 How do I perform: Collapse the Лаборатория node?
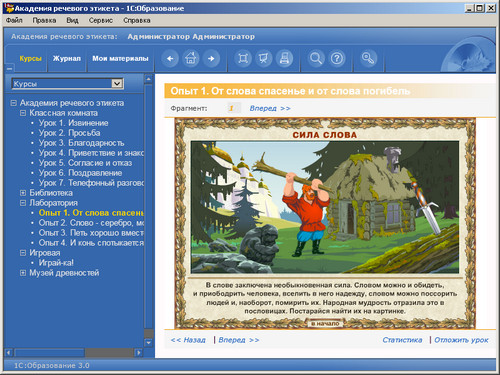[x=23, y=203]
